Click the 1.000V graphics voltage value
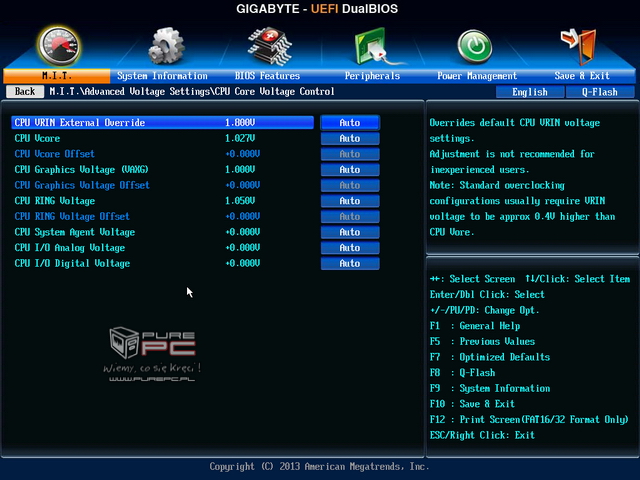Screen dimensions: 640x480 (240, 169)
